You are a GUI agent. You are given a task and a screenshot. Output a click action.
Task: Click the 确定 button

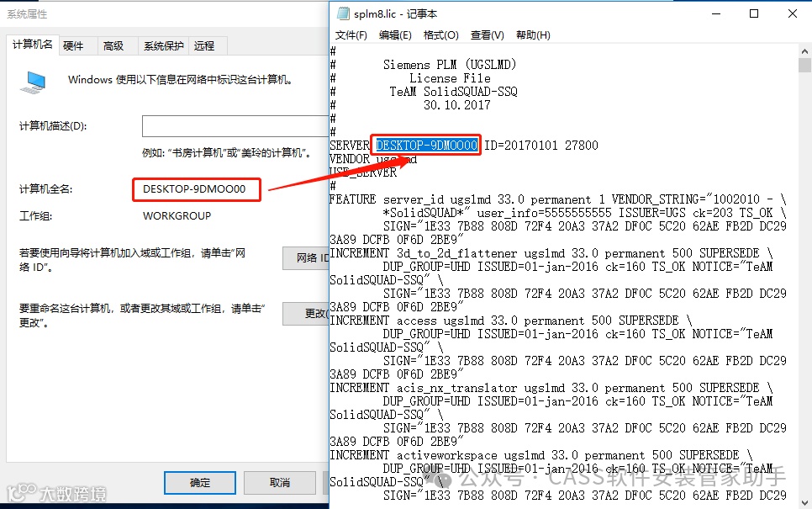pyautogui.click(x=200, y=483)
